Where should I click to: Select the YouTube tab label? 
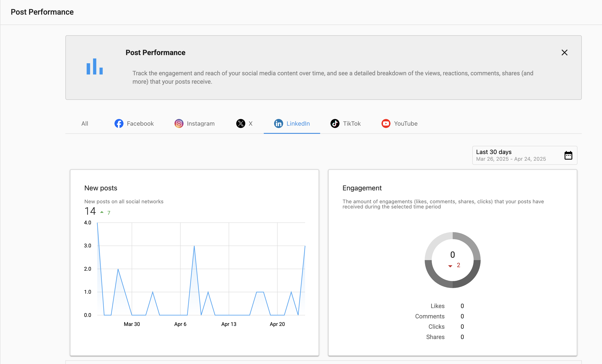(406, 124)
